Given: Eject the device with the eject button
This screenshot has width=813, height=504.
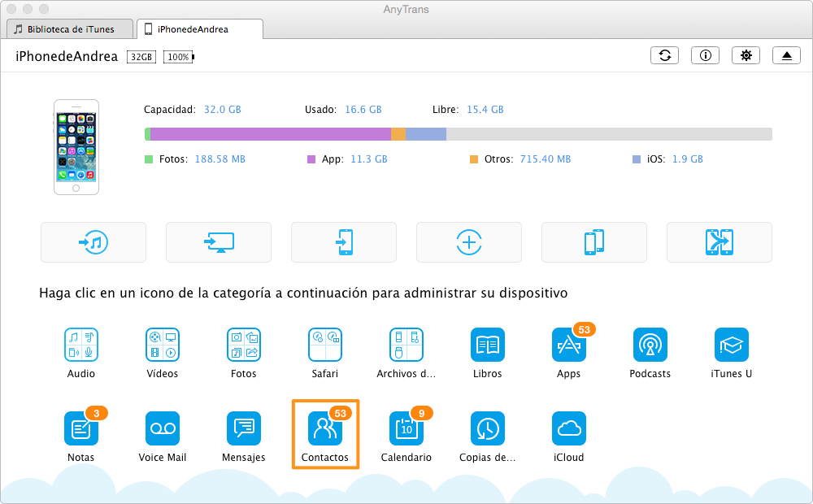Looking at the screenshot, I should point(786,55).
